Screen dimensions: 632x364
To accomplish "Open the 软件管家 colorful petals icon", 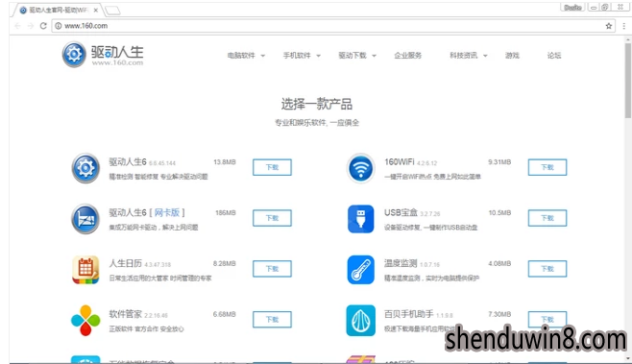I will tap(85, 321).
